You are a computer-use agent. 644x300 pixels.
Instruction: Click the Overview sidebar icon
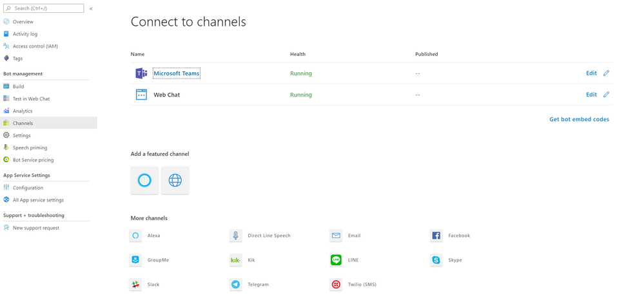coord(6,22)
